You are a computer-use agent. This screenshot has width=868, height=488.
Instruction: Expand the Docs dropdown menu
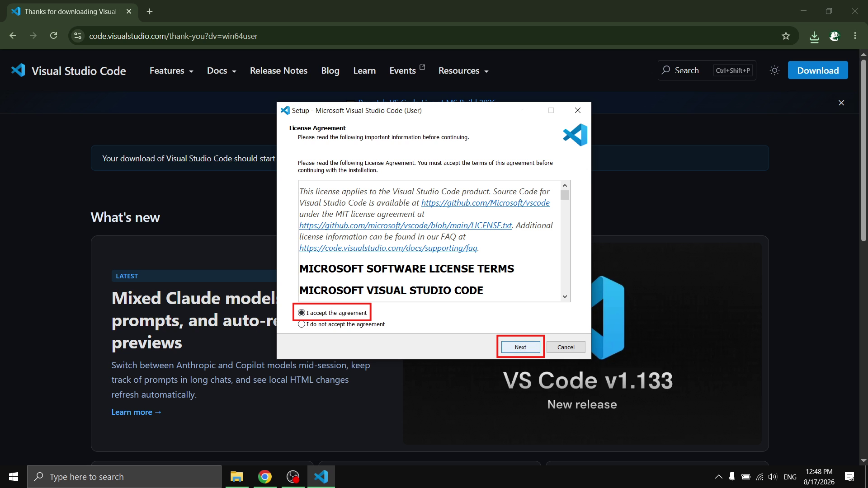[222, 71]
